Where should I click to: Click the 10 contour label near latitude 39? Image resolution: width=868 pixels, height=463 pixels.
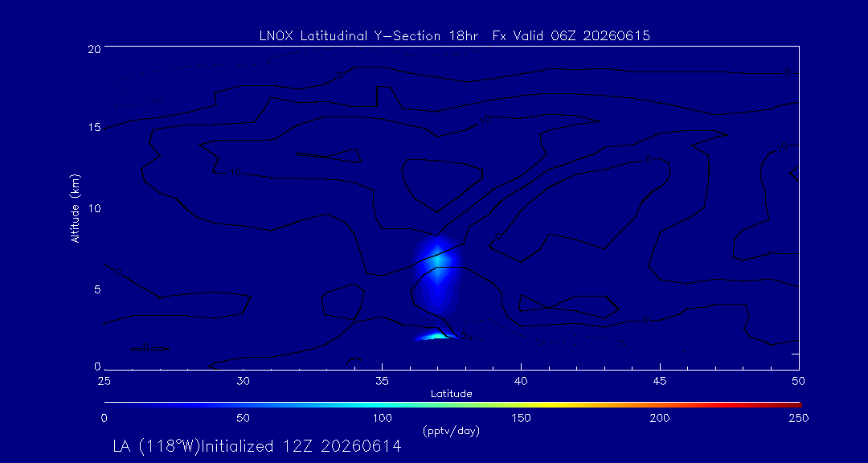click(485, 119)
